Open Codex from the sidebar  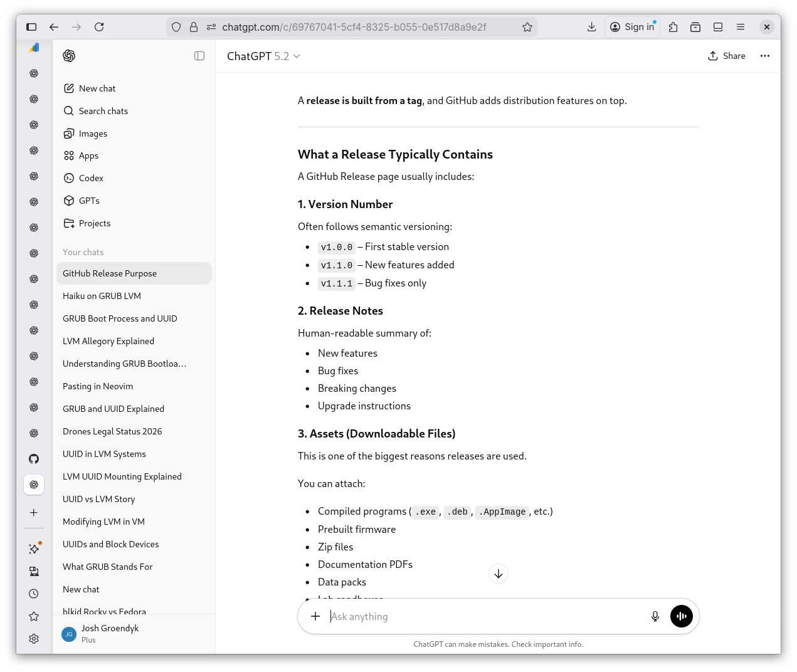69,178
